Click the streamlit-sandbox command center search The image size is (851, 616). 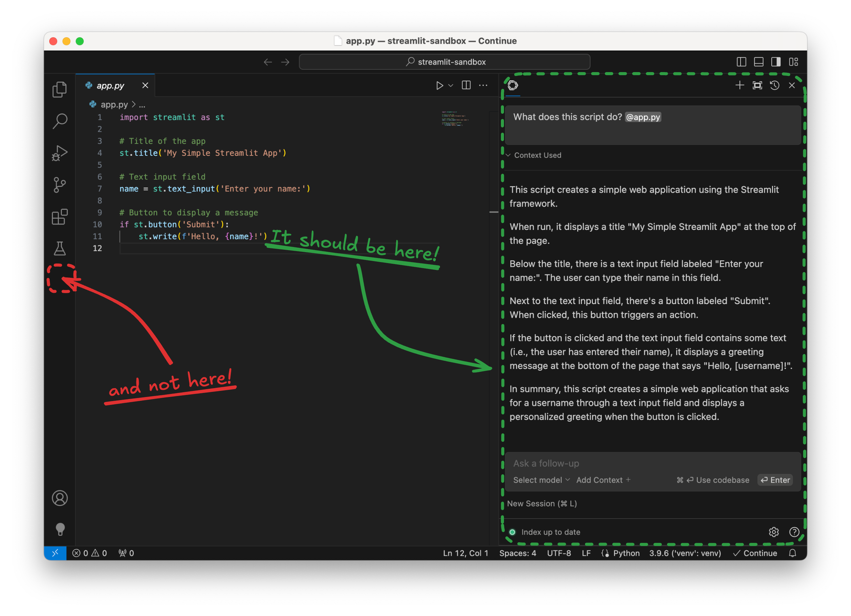pos(444,62)
